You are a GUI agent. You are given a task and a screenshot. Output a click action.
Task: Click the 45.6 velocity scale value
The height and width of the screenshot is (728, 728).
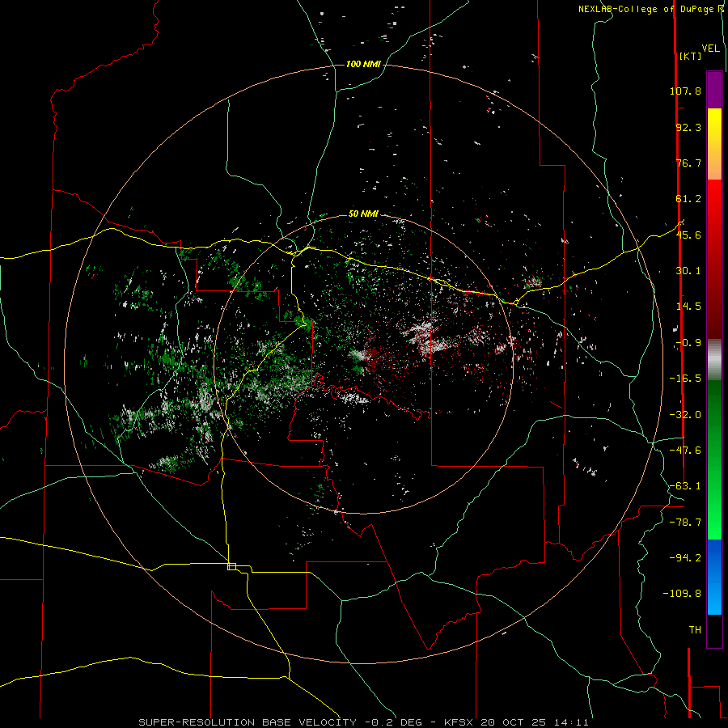point(688,235)
